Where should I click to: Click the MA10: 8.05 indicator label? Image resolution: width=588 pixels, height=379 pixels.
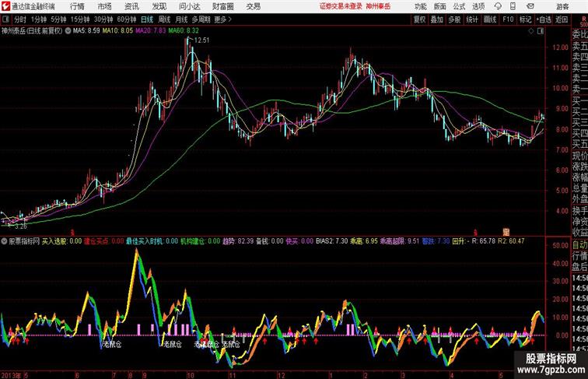point(117,31)
